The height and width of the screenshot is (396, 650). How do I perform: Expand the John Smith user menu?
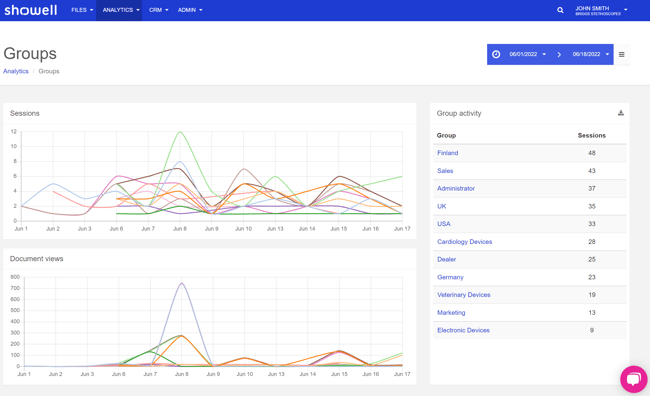[601, 10]
